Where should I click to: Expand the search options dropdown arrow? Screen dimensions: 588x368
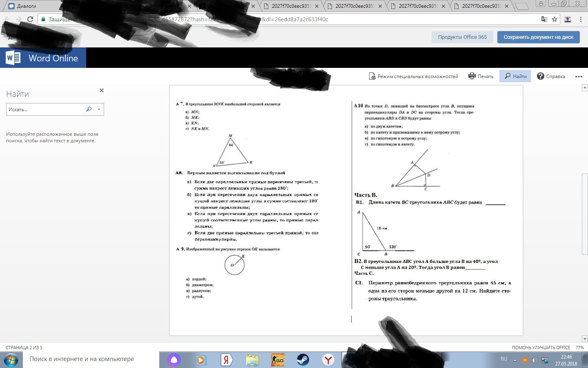click(99, 110)
